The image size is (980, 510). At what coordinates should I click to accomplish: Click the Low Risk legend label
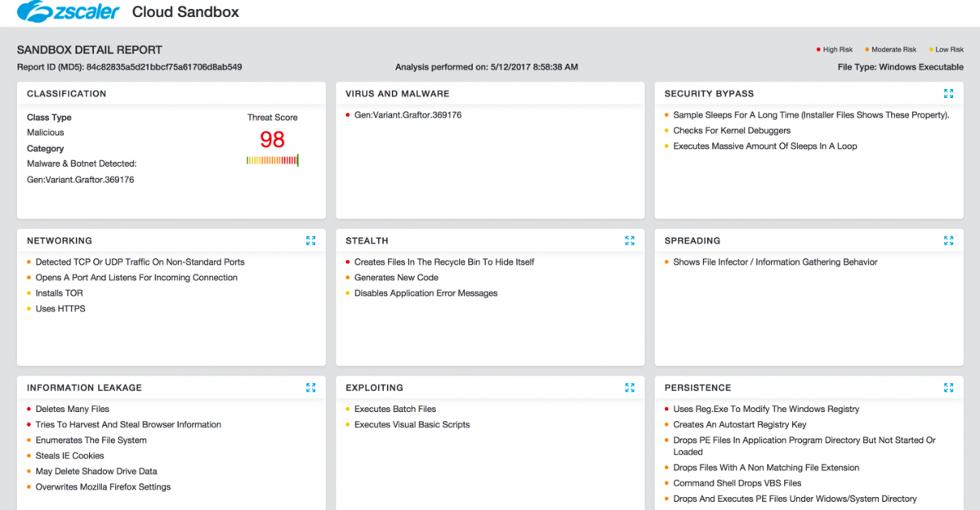pyautogui.click(x=949, y=50)
